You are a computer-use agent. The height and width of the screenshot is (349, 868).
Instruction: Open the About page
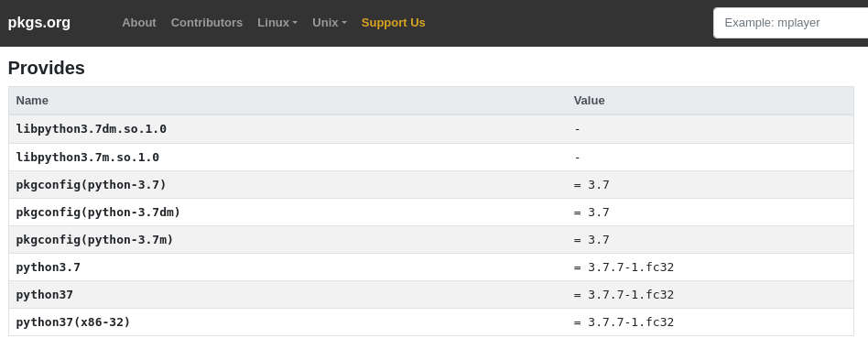tap(139, 23)
